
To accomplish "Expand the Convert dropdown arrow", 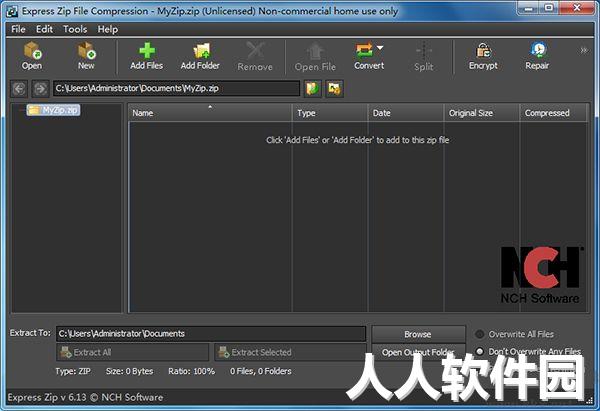I will 380,48.
